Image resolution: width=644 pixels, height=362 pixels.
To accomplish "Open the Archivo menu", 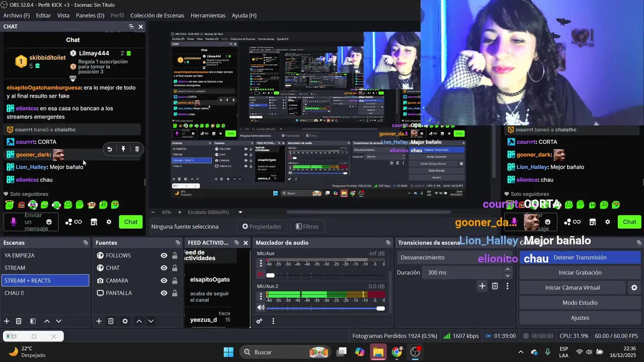I will pyautogui.click(x=17, y=16).
